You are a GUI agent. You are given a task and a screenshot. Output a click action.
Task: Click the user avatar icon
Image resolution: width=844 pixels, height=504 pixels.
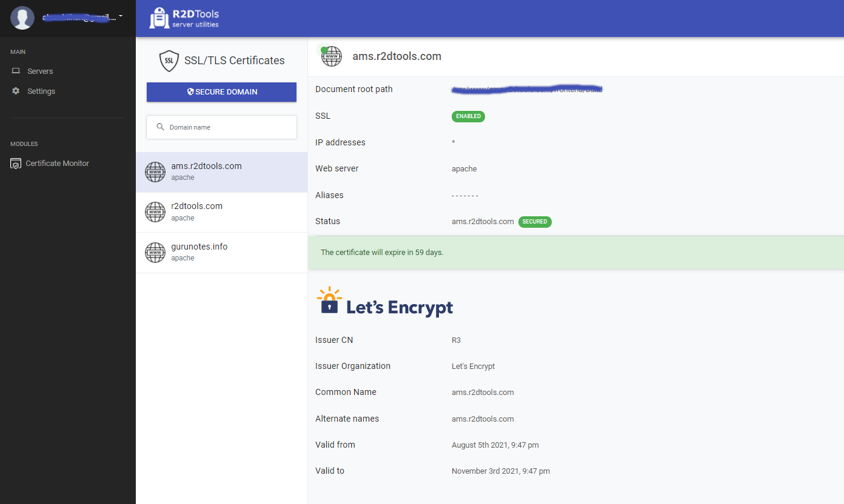tap(22, 18)
